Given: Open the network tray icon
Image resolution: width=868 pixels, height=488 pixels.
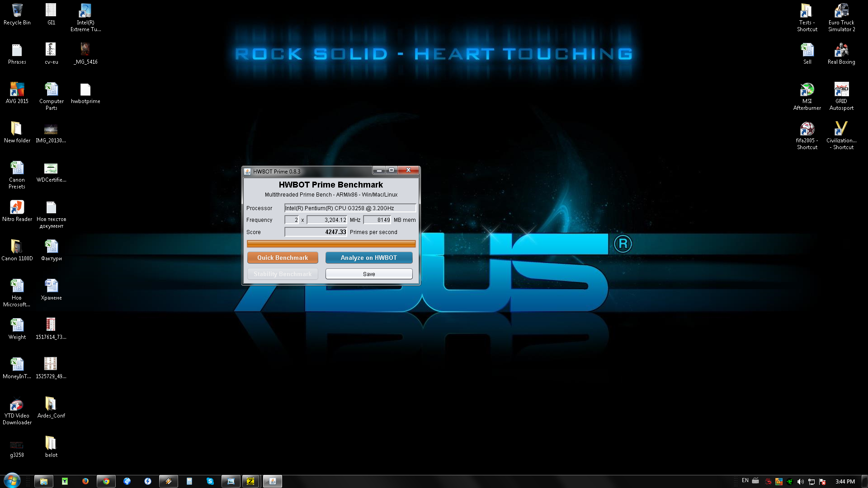Looking at the screenshot, I should tap(811, 482).
